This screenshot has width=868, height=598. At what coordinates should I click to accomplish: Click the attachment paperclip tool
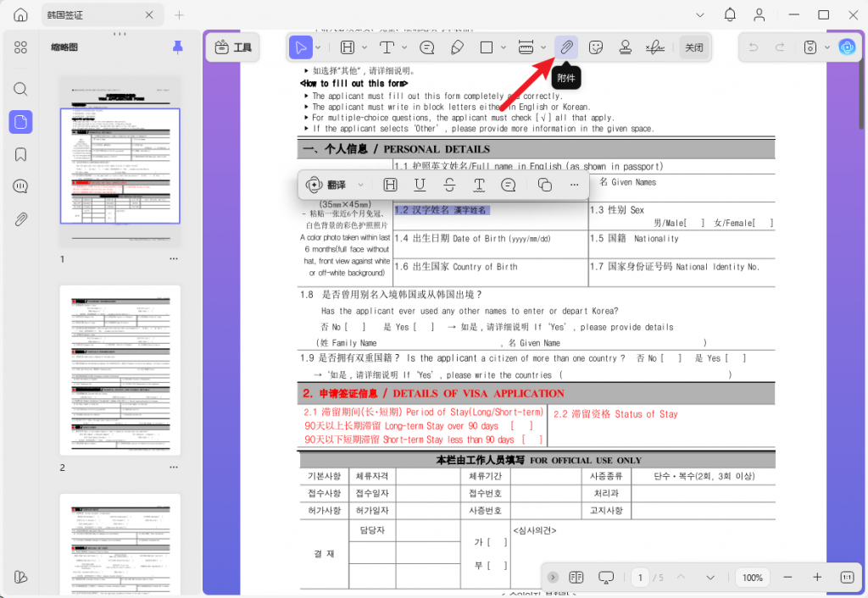click(x=566, y=47)
